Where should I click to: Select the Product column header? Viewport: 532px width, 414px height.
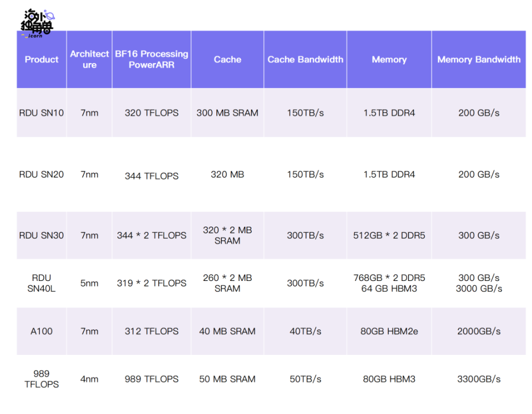pyautogui.click(x=42, y=59)
